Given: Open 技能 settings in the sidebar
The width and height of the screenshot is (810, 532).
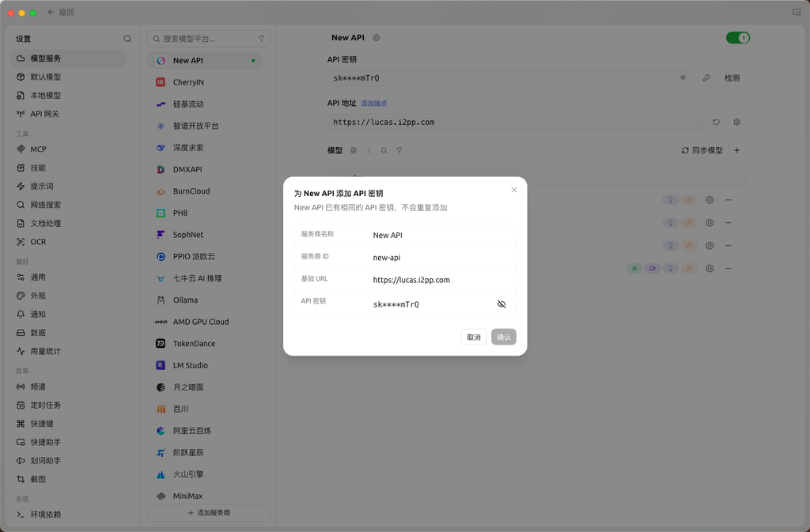Looking at the screenshot, I should [x=69, y=168].
